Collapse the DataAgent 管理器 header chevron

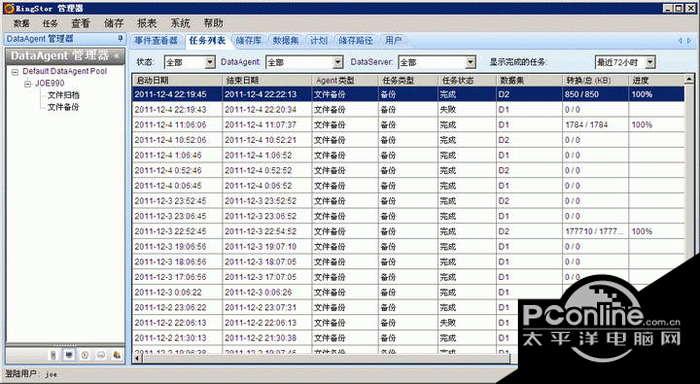click(117, 56)
